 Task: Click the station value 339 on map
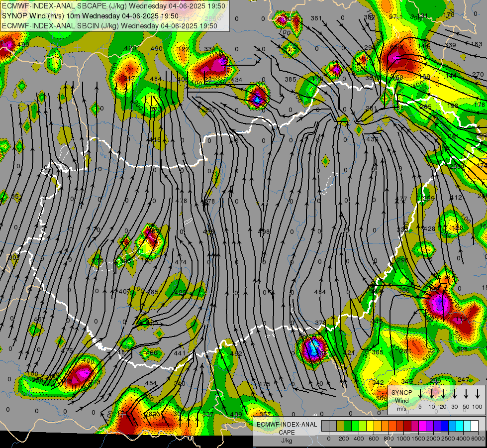[x=450, y=45]
